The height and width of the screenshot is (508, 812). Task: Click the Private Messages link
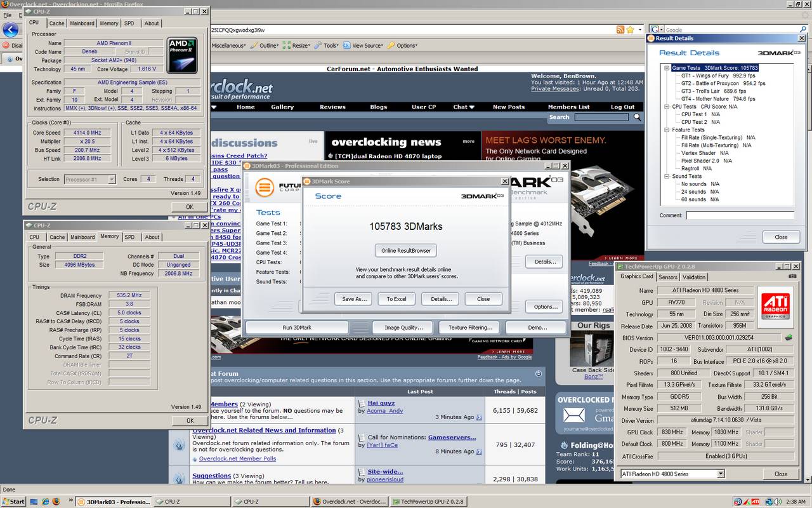point(556,89)
